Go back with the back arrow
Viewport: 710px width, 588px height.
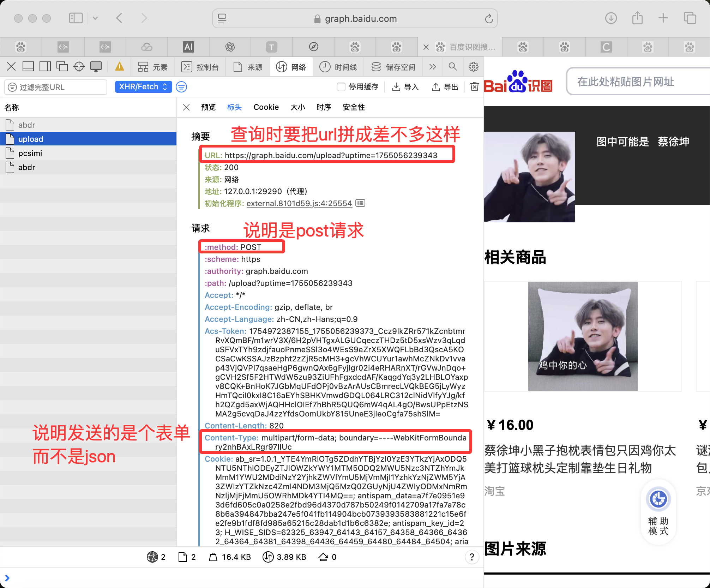(x=119, y=18)
